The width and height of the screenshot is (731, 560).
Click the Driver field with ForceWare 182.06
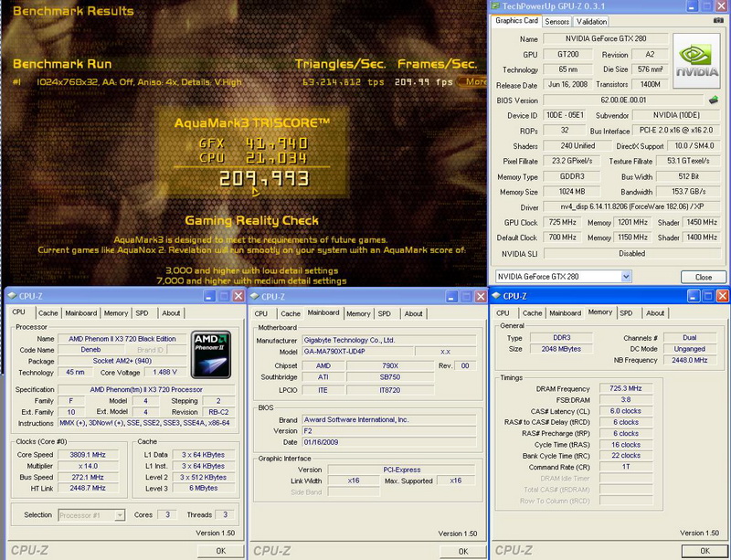[631, 206]
